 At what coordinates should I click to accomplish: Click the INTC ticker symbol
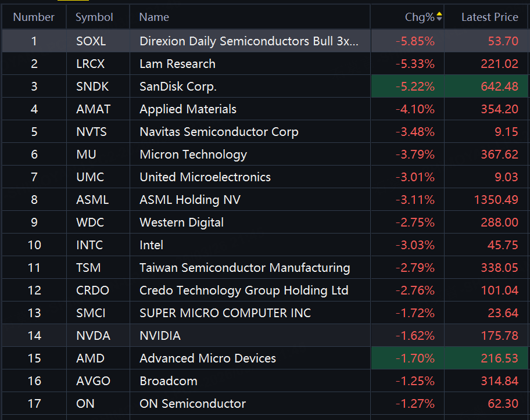tap(89, 245)
